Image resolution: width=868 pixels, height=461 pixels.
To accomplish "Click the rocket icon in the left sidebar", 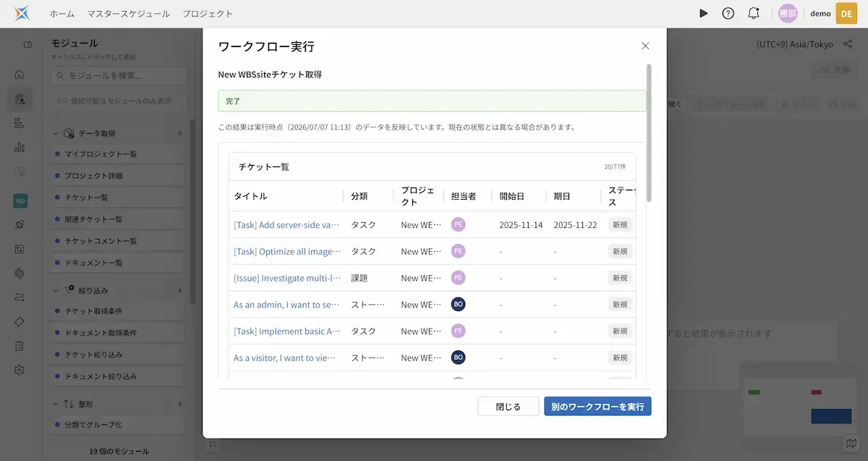I will (x=20, y=225).
